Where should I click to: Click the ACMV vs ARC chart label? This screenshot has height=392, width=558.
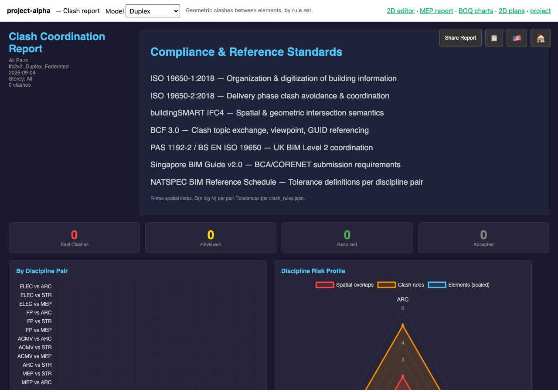[x=35, y=339]
